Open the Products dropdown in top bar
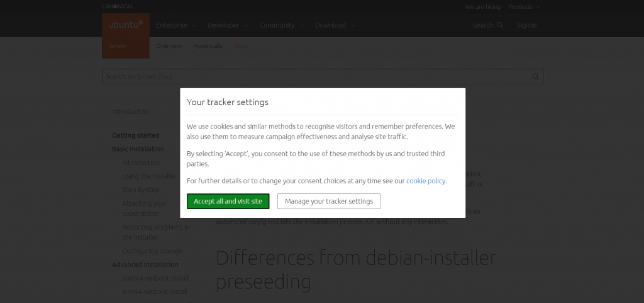The image size is (644, 303). click(524, 7)
